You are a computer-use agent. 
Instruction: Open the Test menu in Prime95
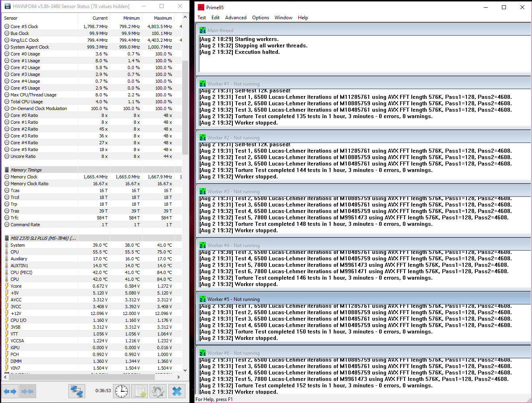tap(202, 18)
